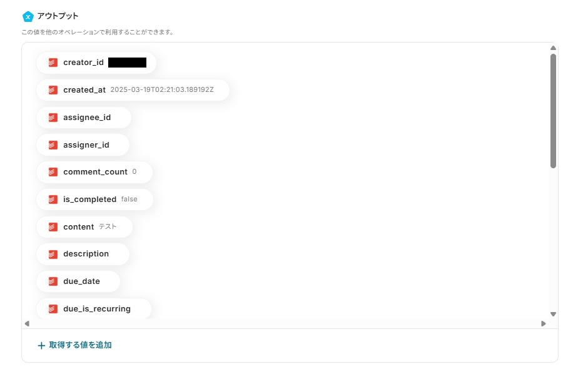Click the scroll down arrow
The image size is (588, 374).
coord(553,314)
